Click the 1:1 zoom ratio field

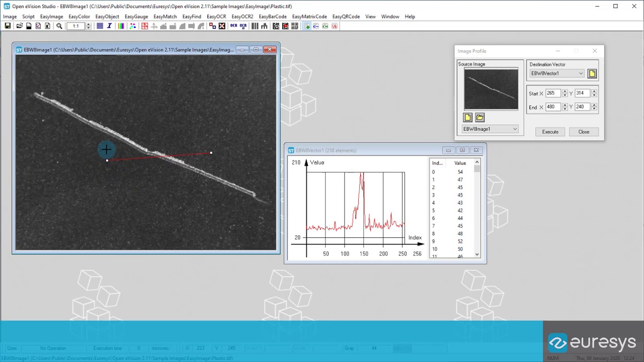click(76, 26)
